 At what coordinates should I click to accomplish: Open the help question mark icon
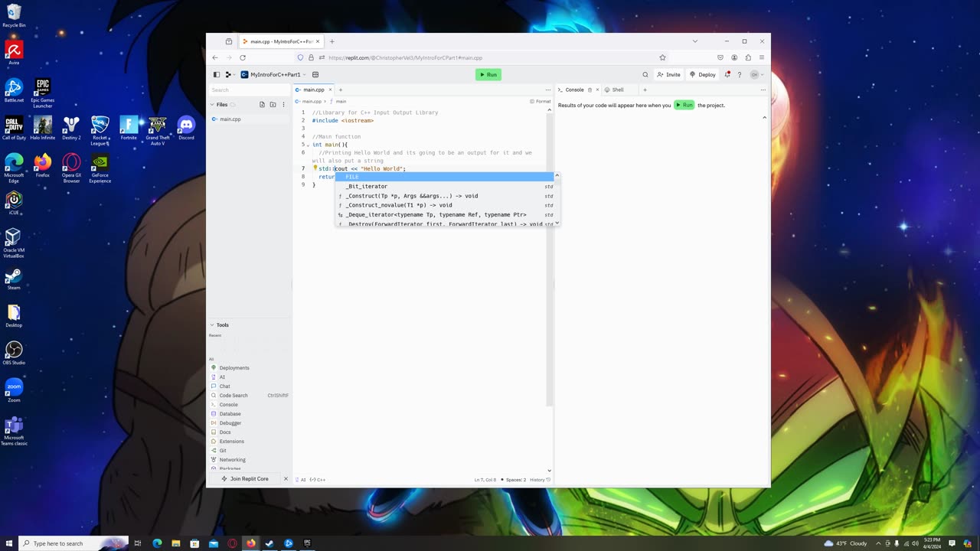pos(740,74)
